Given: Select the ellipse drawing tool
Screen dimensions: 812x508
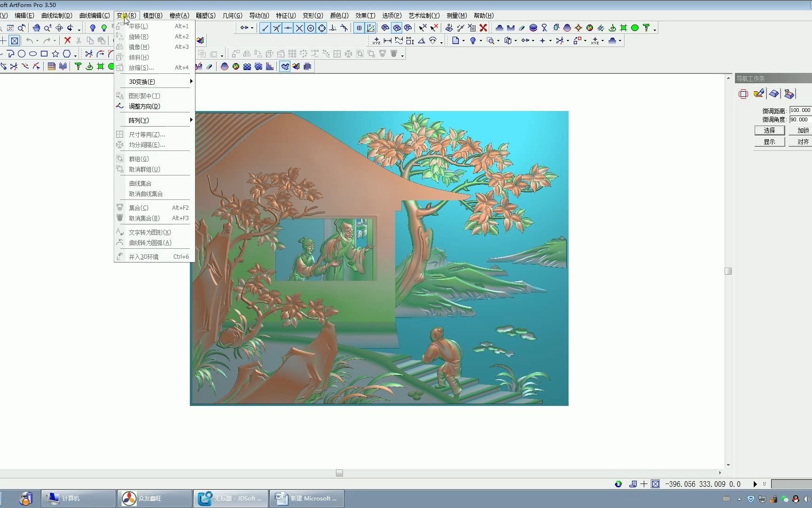Looking at the screenshot, I should (33, 54).
